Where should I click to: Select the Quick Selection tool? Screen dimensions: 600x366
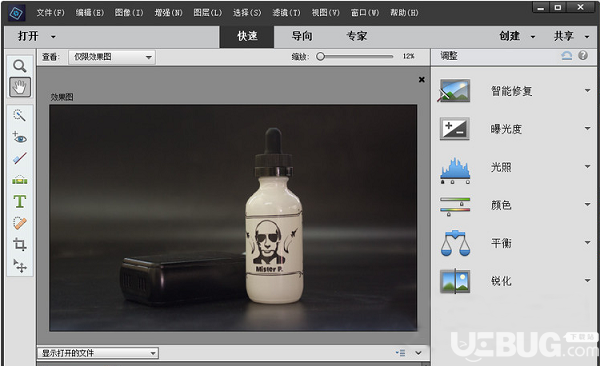(x=20, y=115)
